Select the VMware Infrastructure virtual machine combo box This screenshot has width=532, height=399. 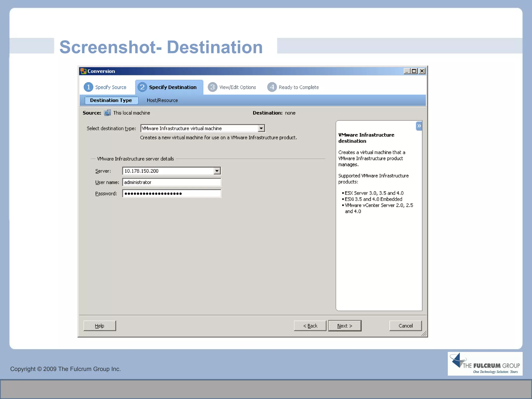(203, 128)
